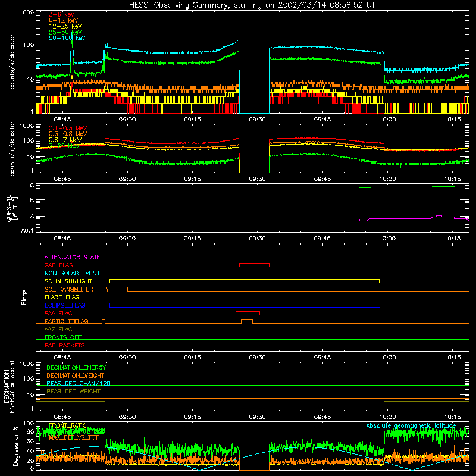476x476 pixels.
Task: Click the 'A0.1' level label on GOES axis
Action: [27, 231]
